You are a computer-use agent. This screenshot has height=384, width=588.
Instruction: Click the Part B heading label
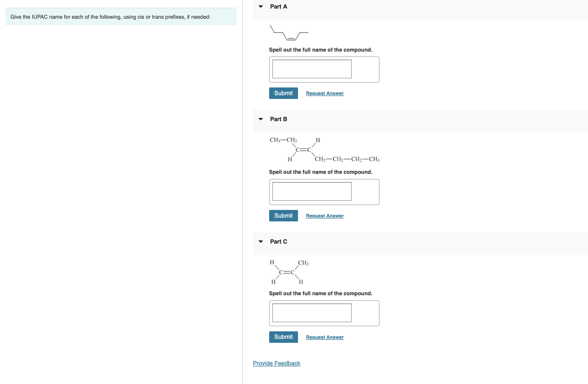(278, 119)
